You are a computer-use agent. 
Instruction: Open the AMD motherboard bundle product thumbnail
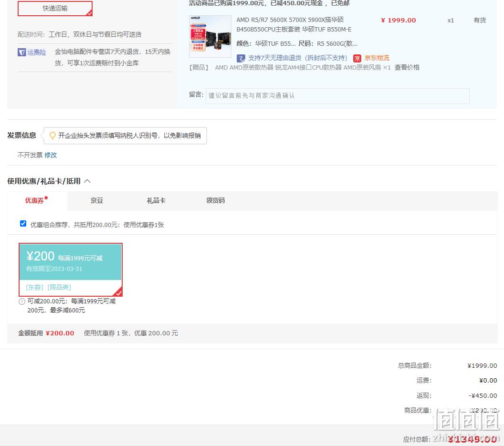click(210, 36)
